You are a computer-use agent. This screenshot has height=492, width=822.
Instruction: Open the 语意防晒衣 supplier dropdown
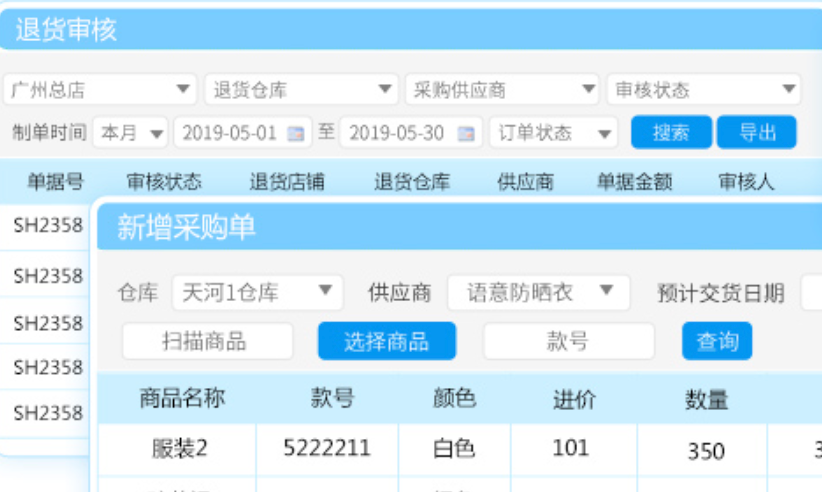click(538, 292)
